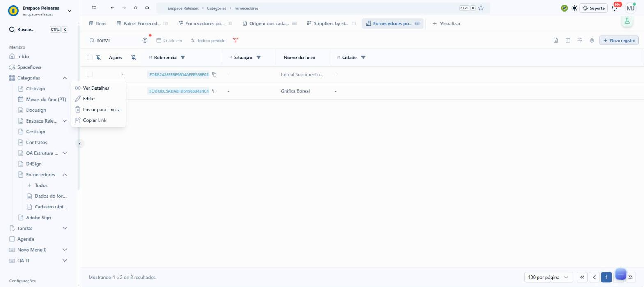Open notifications bell
Image resolution: width=644 pixels, height=287 pixels.
point(615,8)
